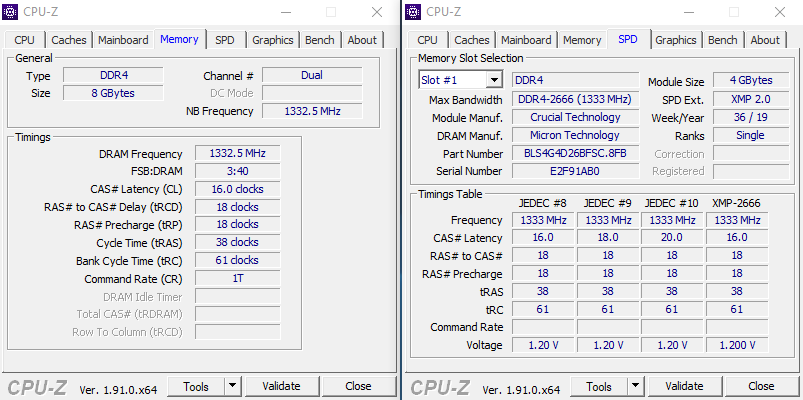Click the 36 / 19 Week/Year value
Viewport: 803px width, 400px height.
click(751, 117)
